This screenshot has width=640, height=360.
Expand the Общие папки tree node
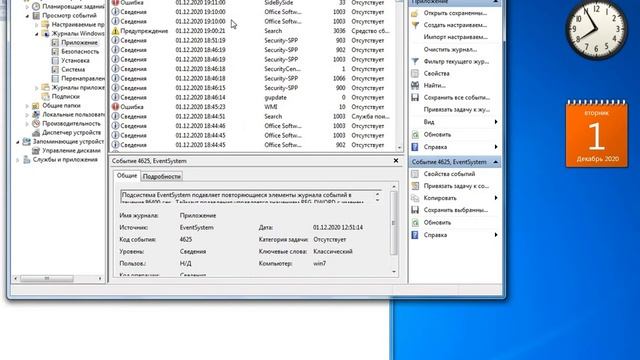(27, 106)
